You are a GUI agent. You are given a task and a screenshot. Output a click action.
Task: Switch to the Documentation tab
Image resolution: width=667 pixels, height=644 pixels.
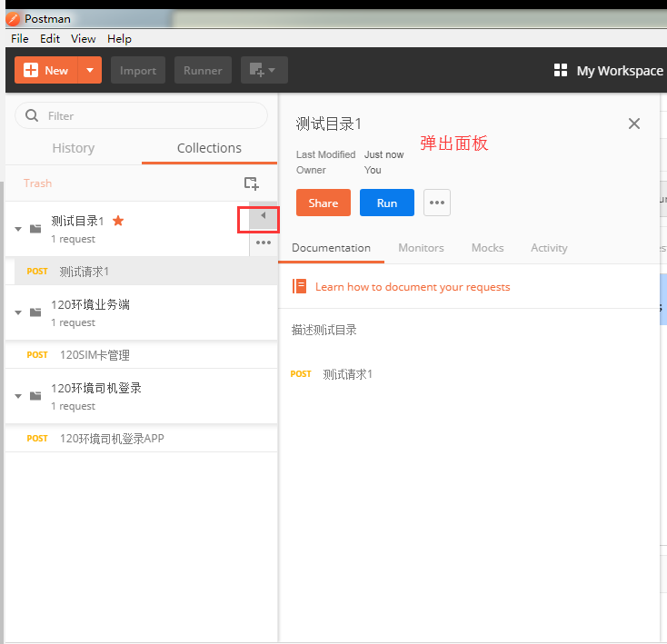(331, 248)
